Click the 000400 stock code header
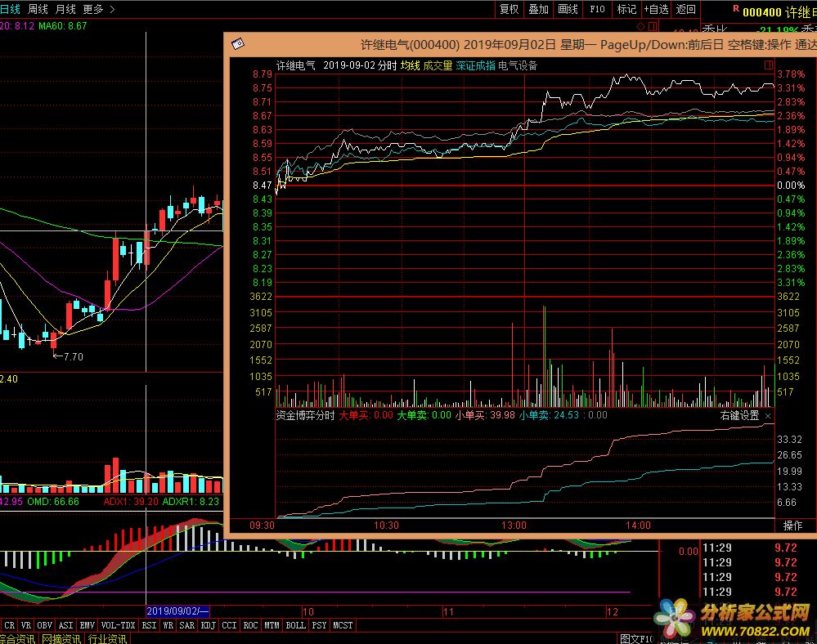 coord(761,11)
